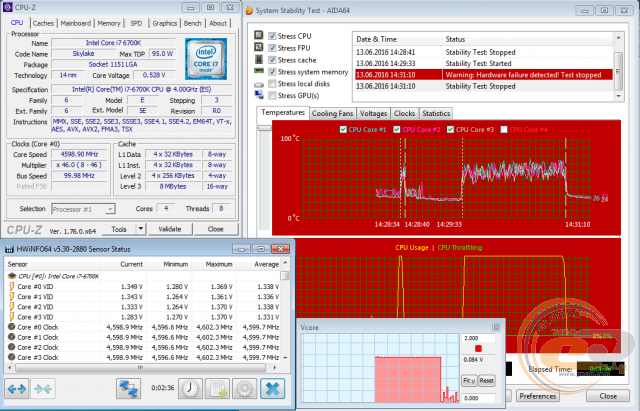This screenshot has height=411, width=640.
Task: Toggle the Stress CPU checkbox
Action: click(x=272, y=36)
